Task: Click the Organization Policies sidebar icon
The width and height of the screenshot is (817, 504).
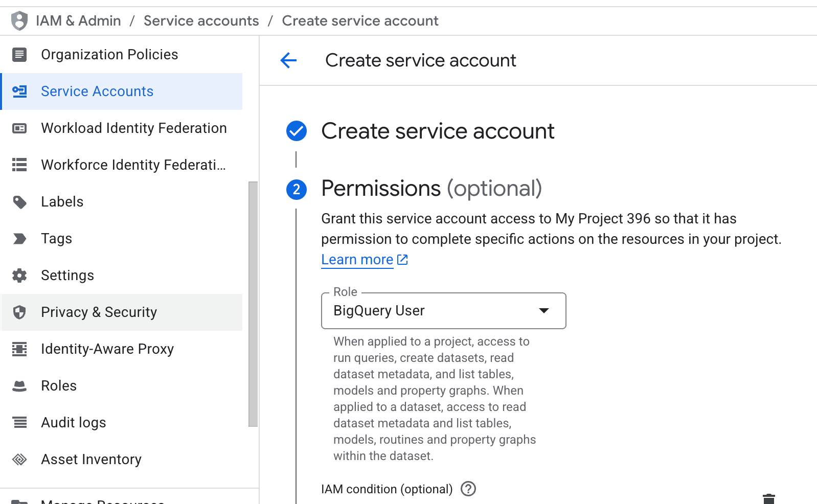Action: click(19, 54)
